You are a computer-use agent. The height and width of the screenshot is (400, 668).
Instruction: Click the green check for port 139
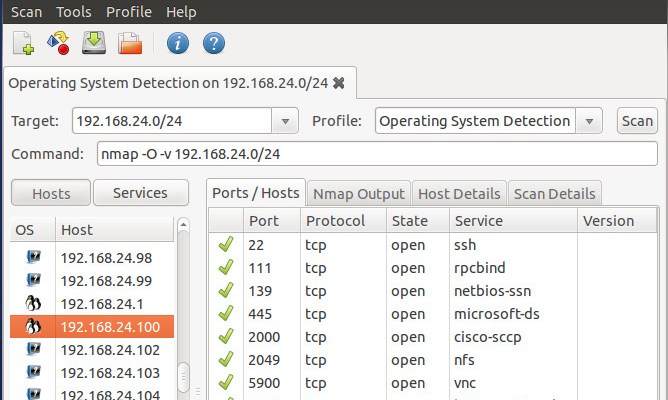click(x=226, y=291)
